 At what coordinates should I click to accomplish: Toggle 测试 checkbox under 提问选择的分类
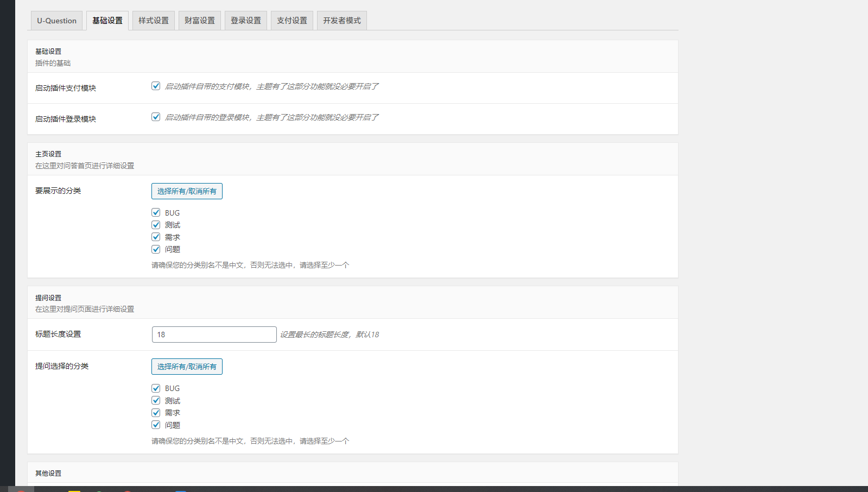point(156,400)
